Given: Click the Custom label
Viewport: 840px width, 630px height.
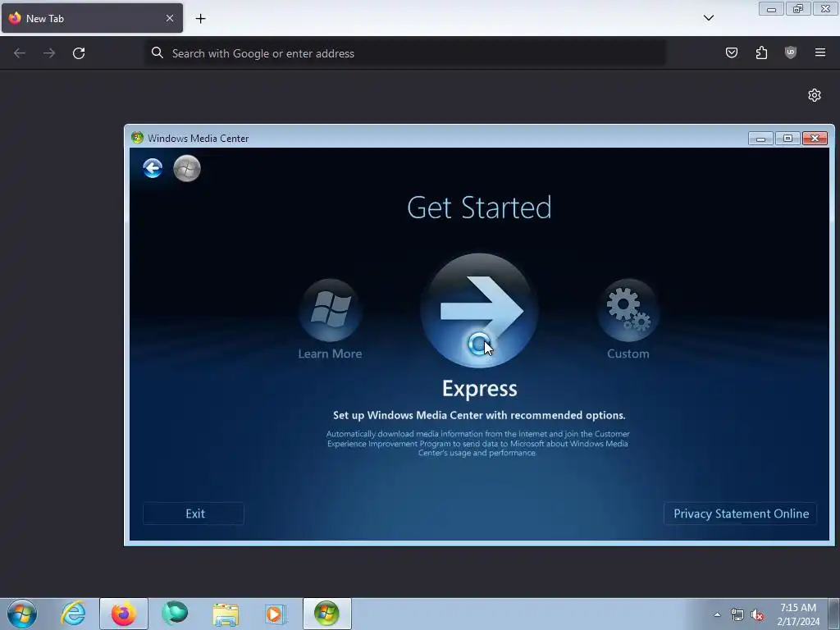Looking at the screenshot, I should pyautogui.click(x=628, y=354).
